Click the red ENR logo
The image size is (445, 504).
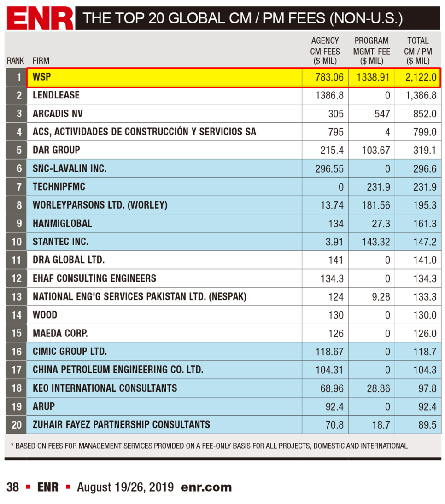click(x=40, y=19)
